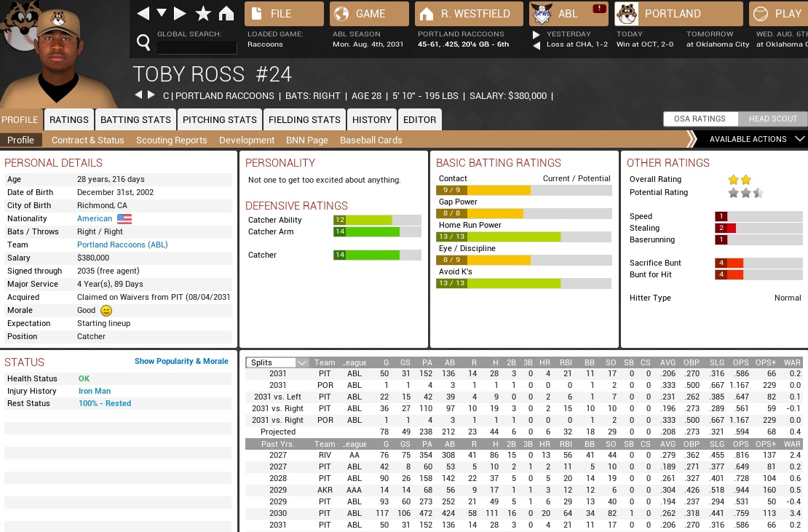The height and width of the screenshot is (532, 808).
Task: Go to the home screen icon
Action: (x=226, y=14)
